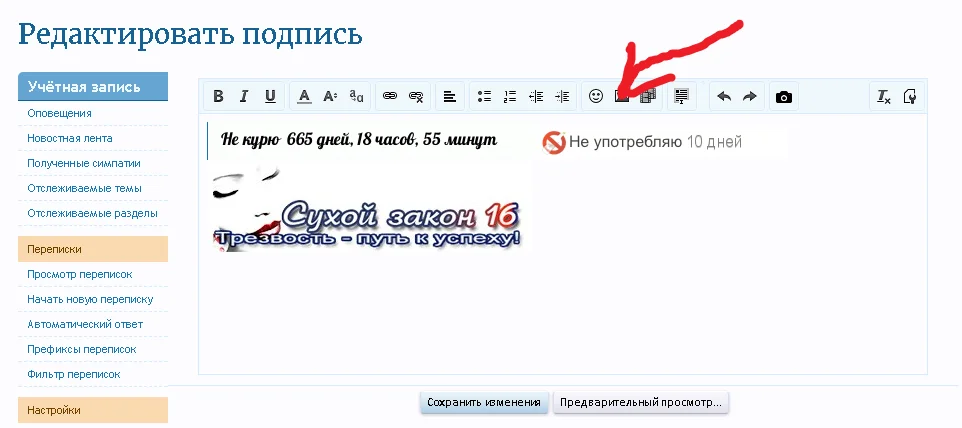Click the camera upload icon
Screen dimensions: 962x428
click(x=783, y=97)
